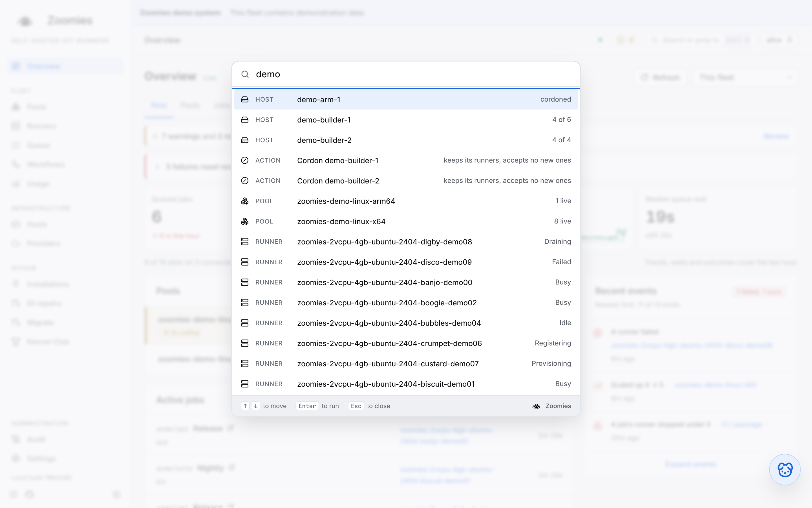Screen dimensions: 812x508
Task: Click runner icon beside disco-demo09
Action: [x=245, y=262]
